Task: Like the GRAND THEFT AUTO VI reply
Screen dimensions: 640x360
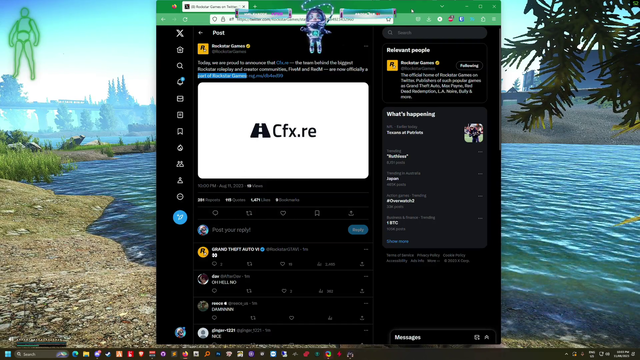Action: [x=282, y=264]
